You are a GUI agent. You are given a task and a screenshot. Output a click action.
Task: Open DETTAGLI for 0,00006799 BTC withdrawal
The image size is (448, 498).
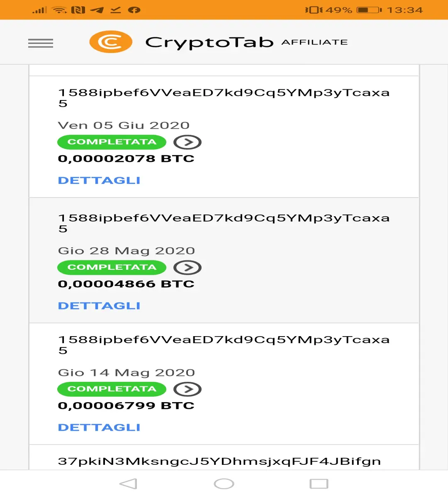pyautogui.click(x=99, y=427)
